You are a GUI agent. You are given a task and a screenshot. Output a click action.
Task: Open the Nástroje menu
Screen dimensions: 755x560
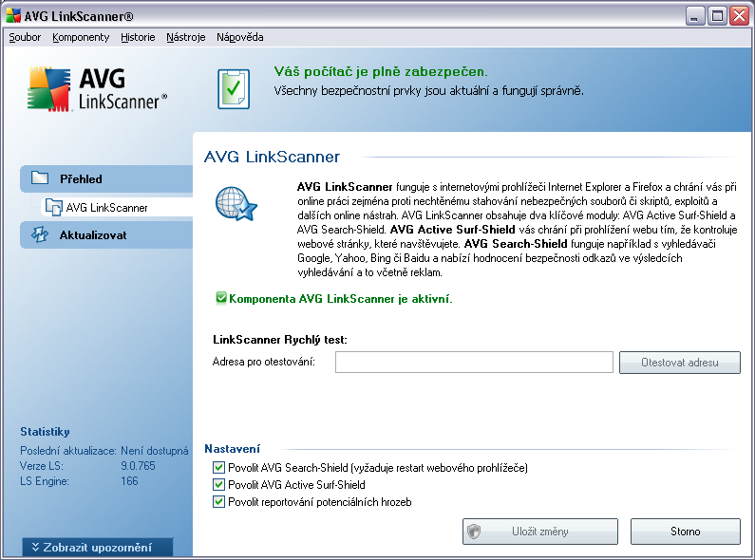pos(186,37)
